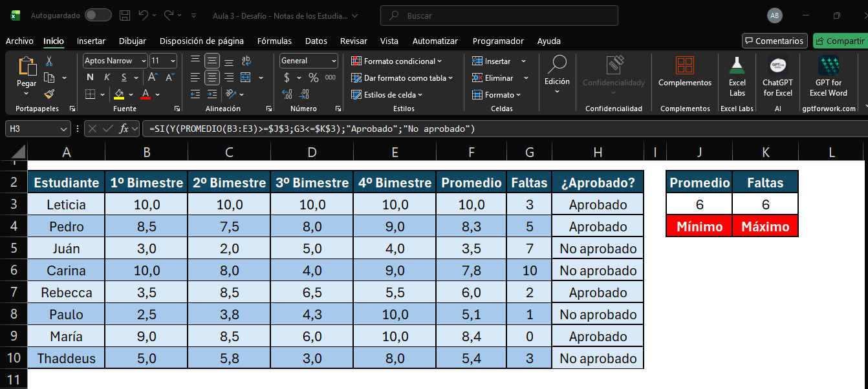
Task: Enable wrap text in Alineación group
Action: pyautogui.click(x=245, y=61)
